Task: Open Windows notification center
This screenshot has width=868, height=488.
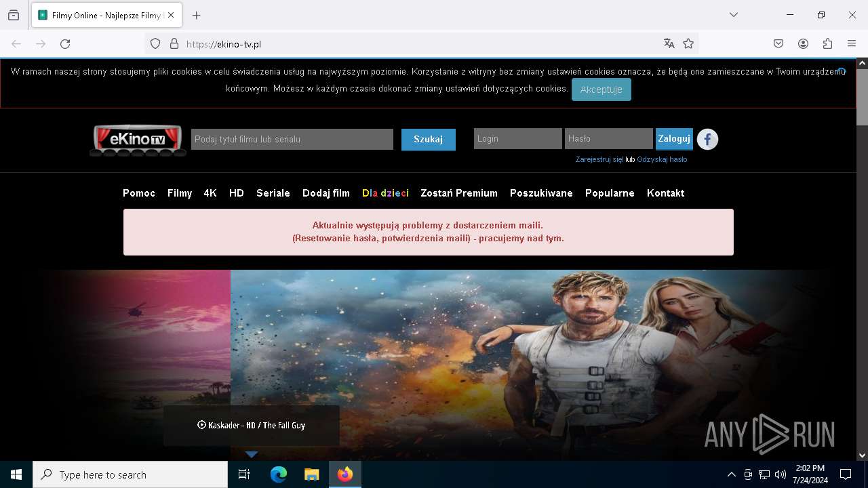Action: coord(846,474)
